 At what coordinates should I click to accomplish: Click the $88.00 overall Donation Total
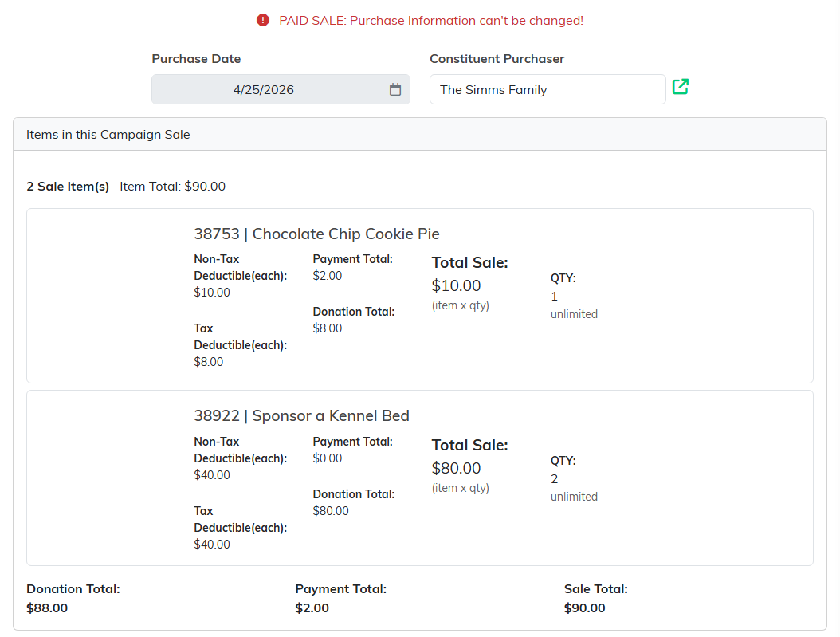(47, 608)
